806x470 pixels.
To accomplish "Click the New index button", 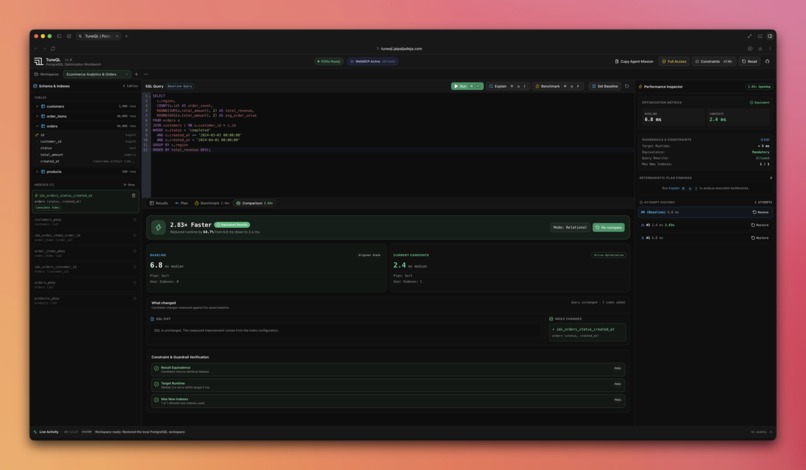I will tap(129, 185).
